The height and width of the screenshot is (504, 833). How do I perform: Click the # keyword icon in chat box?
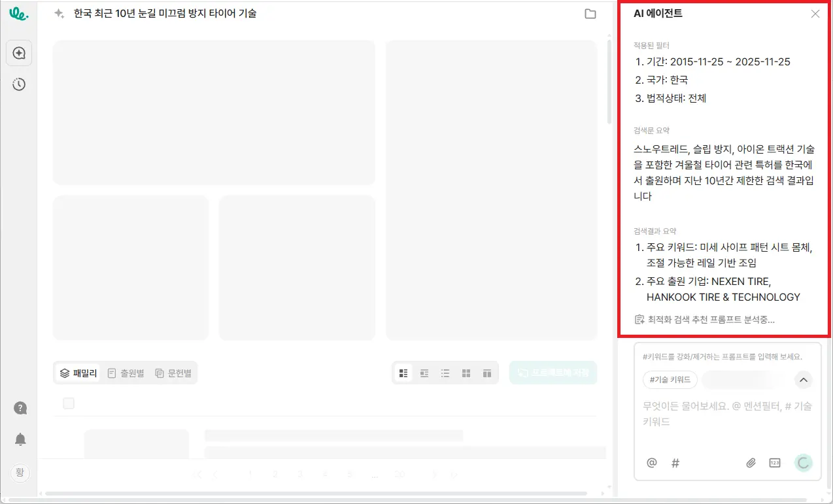[x=675, y=463]
